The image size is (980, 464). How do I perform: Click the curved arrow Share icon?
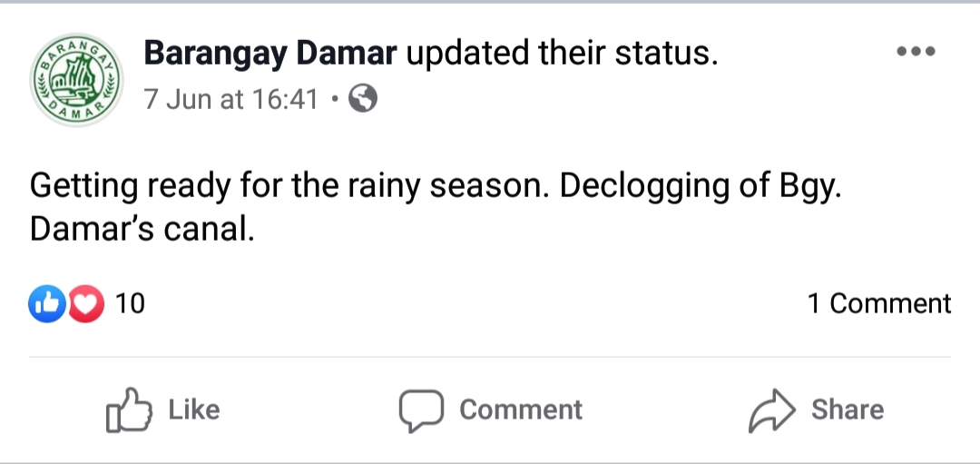point(770,411)
